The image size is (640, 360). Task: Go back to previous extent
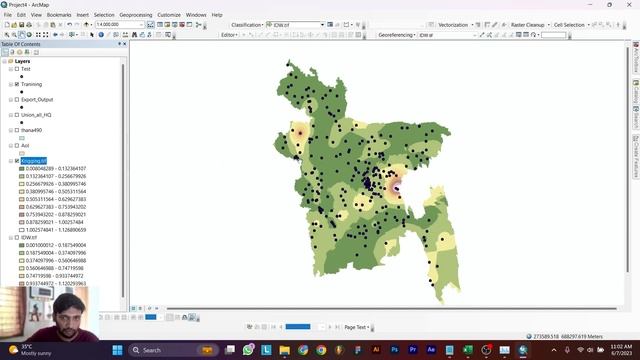(x=55, y=35)
